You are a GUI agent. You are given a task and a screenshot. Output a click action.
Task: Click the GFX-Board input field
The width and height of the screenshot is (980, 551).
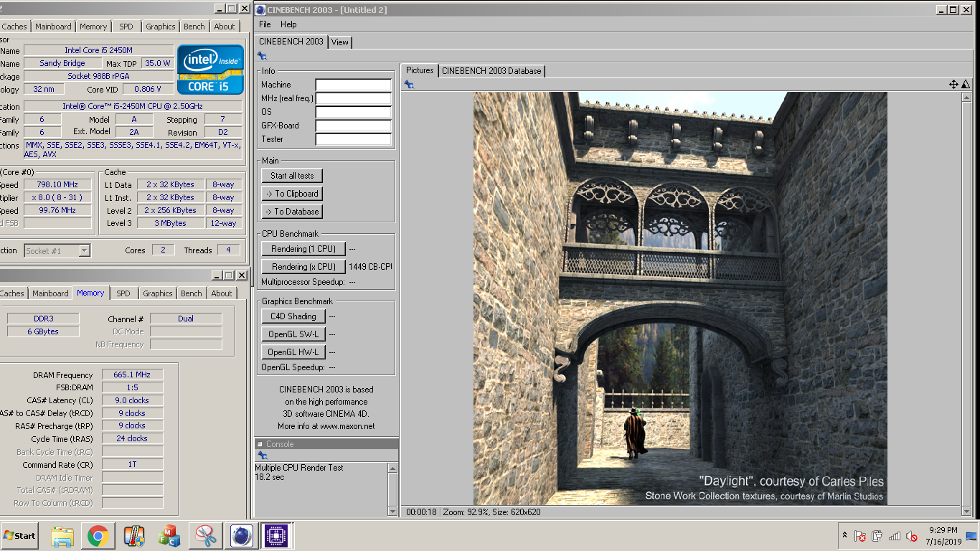coord(354,126)
